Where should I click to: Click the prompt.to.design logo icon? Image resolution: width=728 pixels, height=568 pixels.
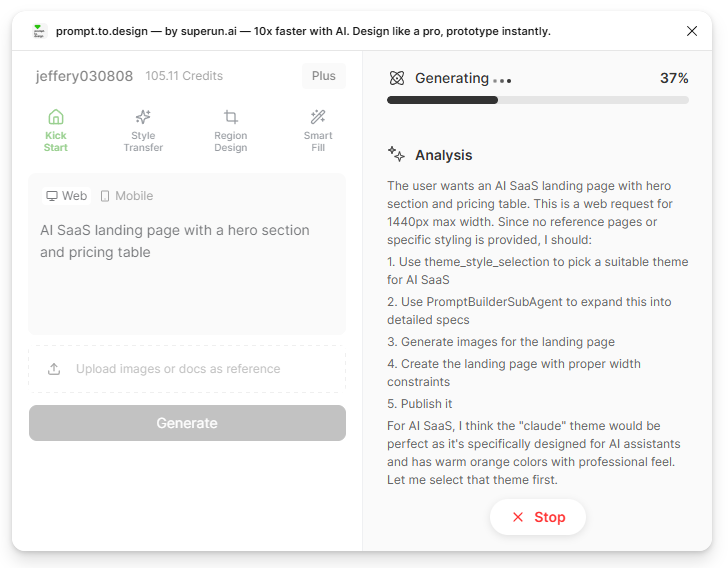pyautogui.click(x=39, y=31)
